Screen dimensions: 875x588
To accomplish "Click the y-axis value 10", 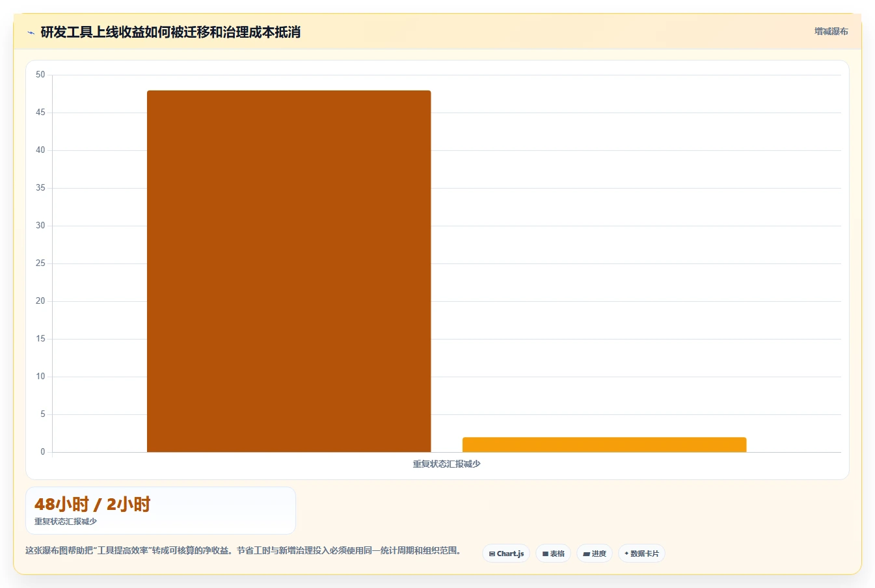I will [40, 377].
